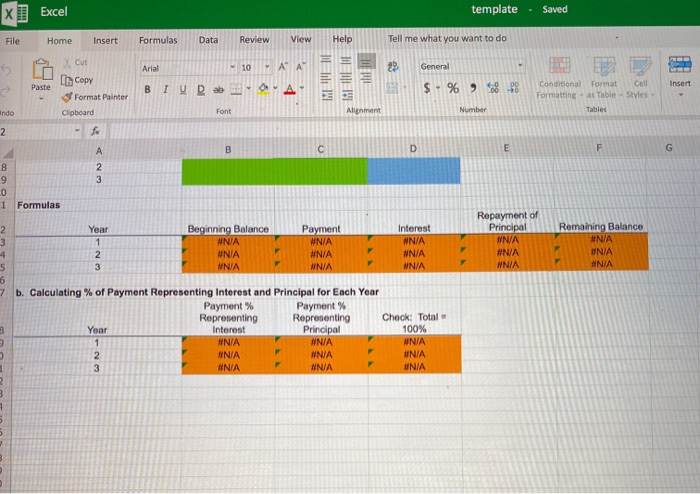The height and width of the screenshot is (494, 700).
Task: Increase font size with larger A
Action: click(283, 67)
